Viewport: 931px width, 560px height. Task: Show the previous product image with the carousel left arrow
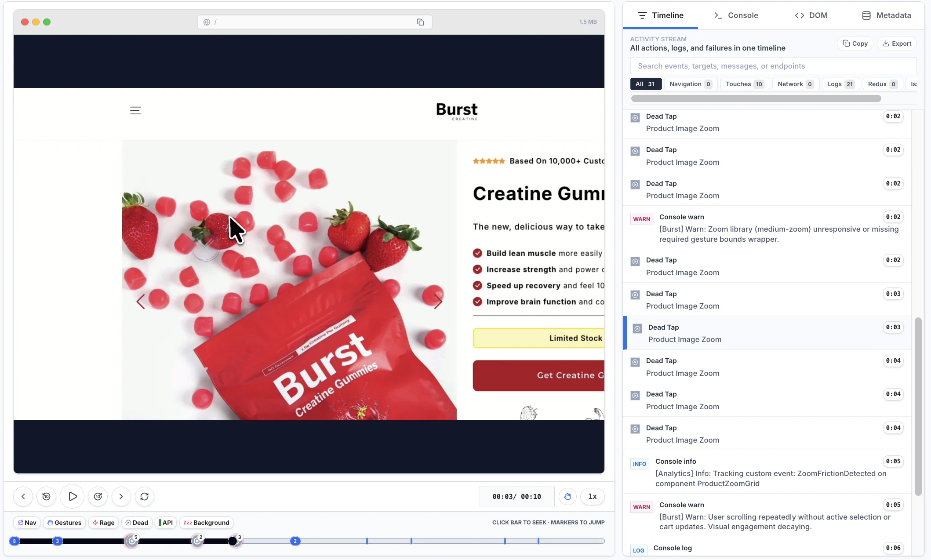(141, 302)
